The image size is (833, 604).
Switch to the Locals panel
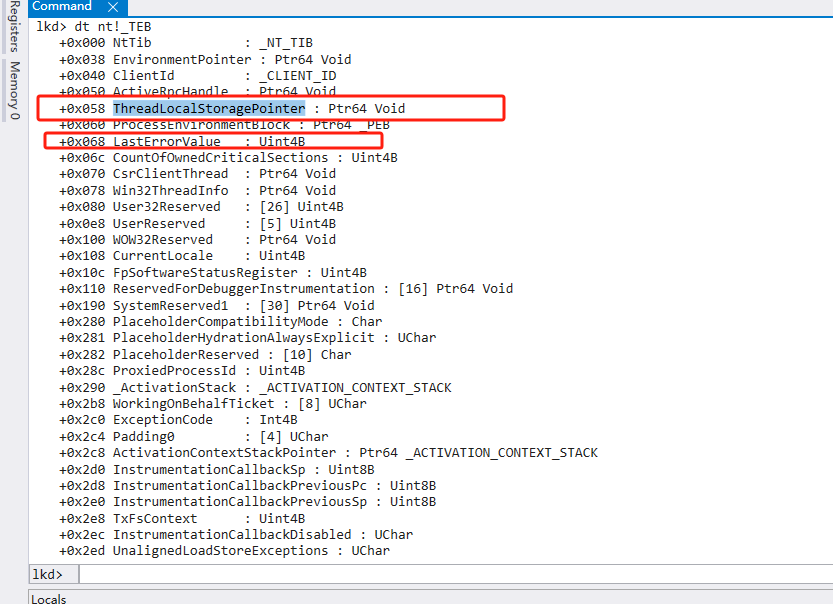click(x=48, y=598)
